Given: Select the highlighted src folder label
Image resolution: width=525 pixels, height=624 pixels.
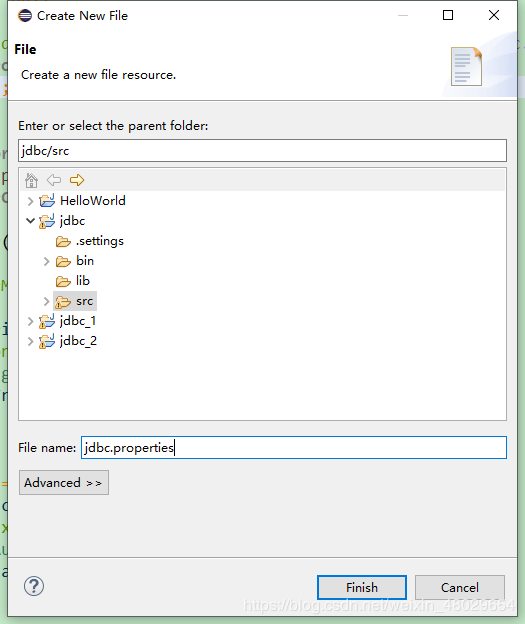Looking at the screenshot, I should tap(84, 301).
